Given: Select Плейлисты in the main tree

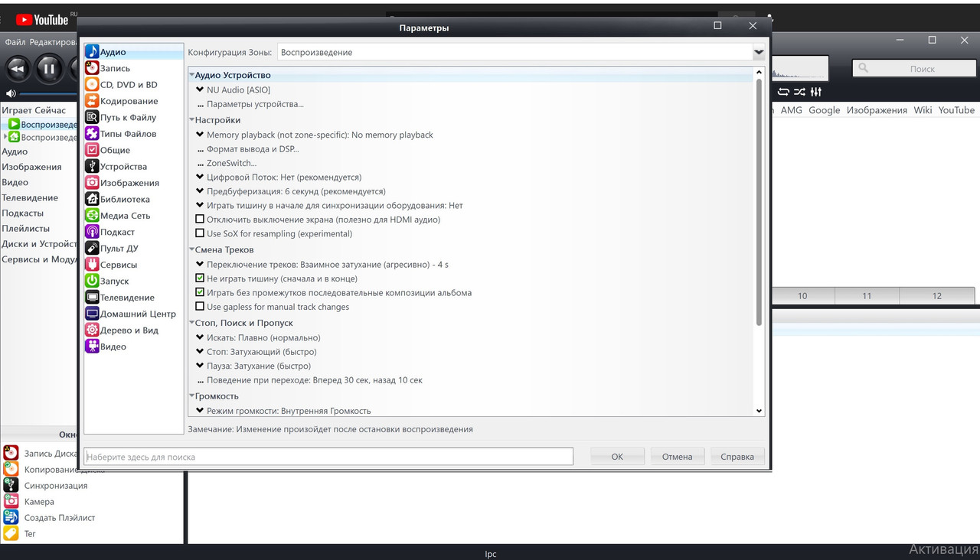Looking at the screenshot, I should (x=25, y=228).
